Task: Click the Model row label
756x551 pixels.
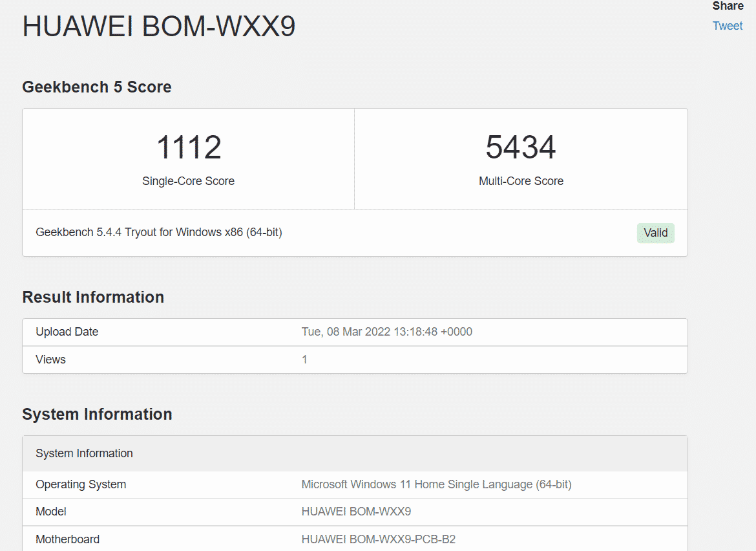Action: tap(51, 512)
